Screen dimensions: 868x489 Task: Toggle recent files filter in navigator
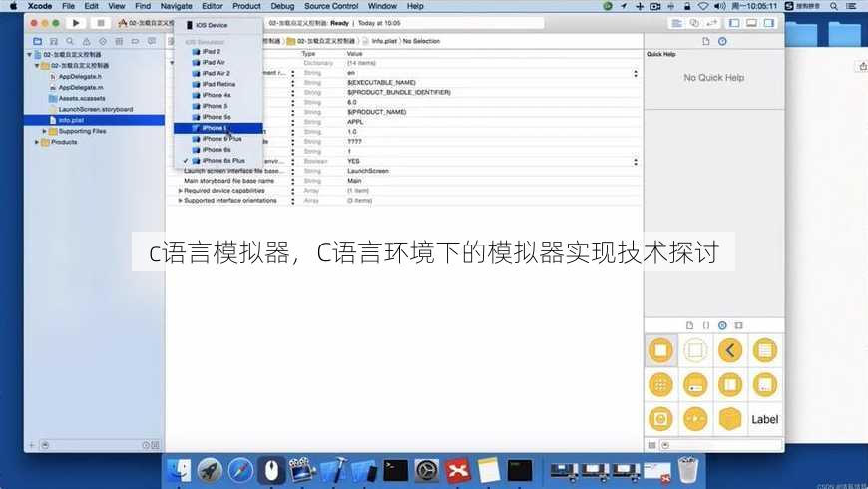pyautogui.click(x=146, y=445)
